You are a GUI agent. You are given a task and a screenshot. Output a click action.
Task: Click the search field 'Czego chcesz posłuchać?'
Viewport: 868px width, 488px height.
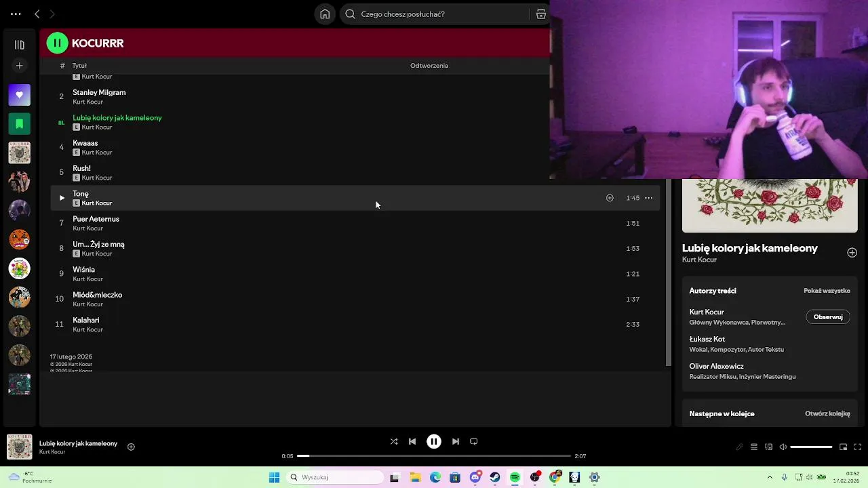point(434,14)
